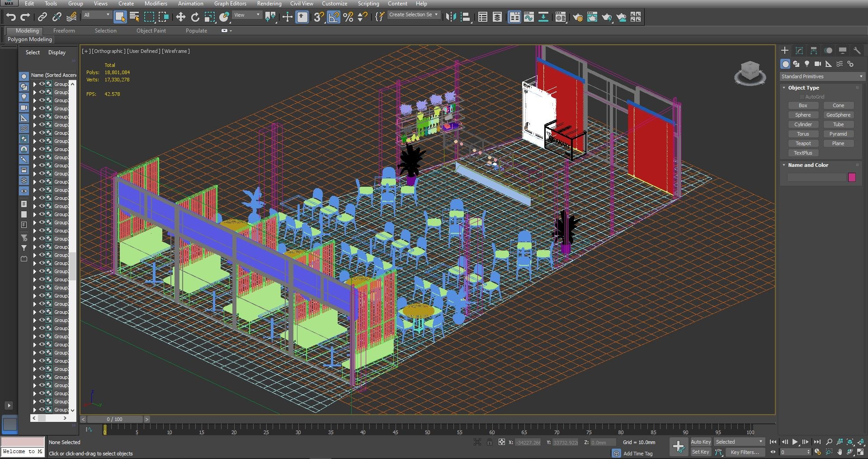The image size is (868, 459).
Task: Click Maximize Viewport Toggle icon
Action: tap(861, 452)
